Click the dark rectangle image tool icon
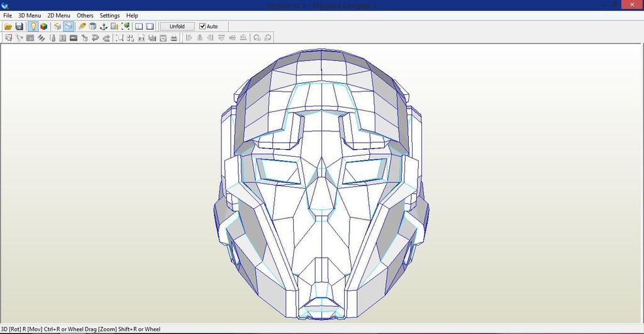The width and height of the screenshot is (644, 334). 74,38
